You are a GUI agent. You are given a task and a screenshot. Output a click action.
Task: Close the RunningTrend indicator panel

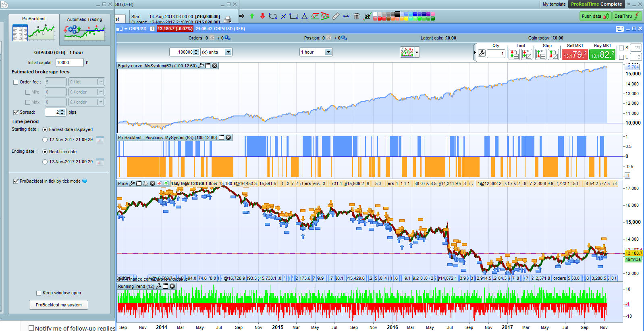[x=172, y=286]
